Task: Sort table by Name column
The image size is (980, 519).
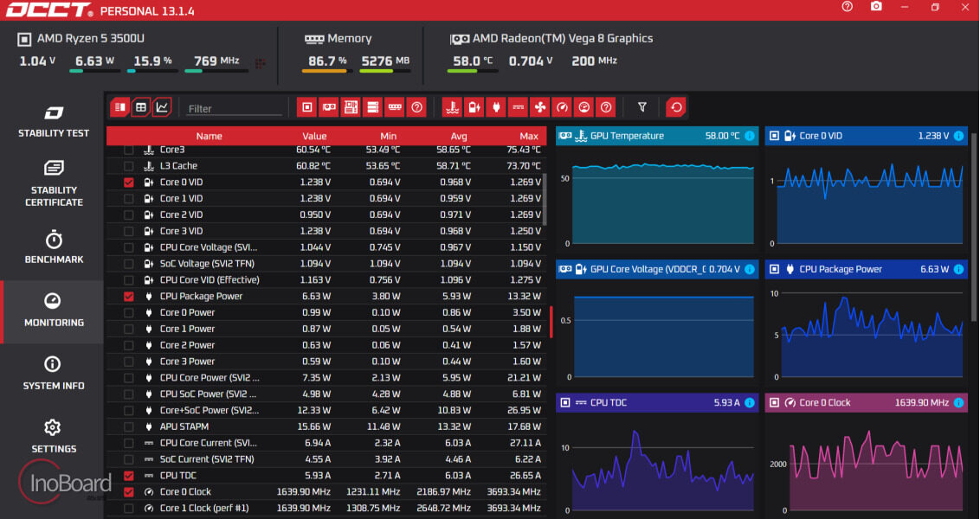Action: (209, 136)
